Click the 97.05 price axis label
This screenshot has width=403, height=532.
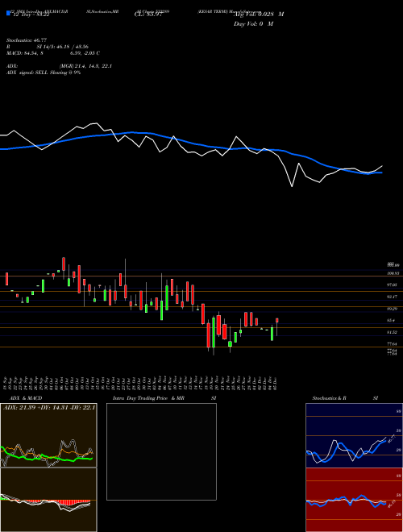tap(392, 285)
